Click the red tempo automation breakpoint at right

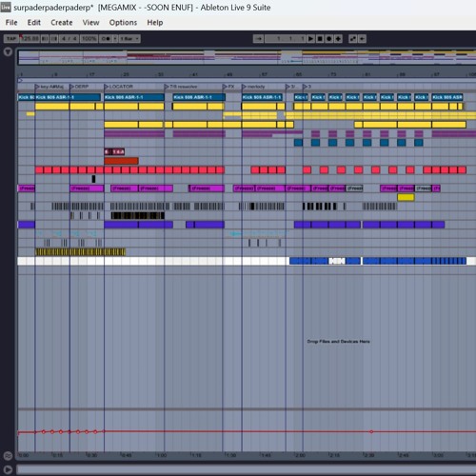click(x=371, y=431)
